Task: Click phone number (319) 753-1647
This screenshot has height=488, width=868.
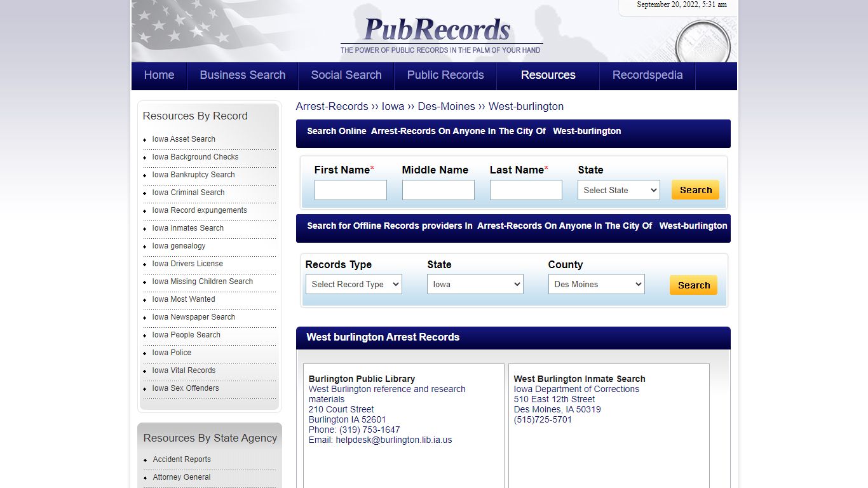Action: (x=370, y=430)
